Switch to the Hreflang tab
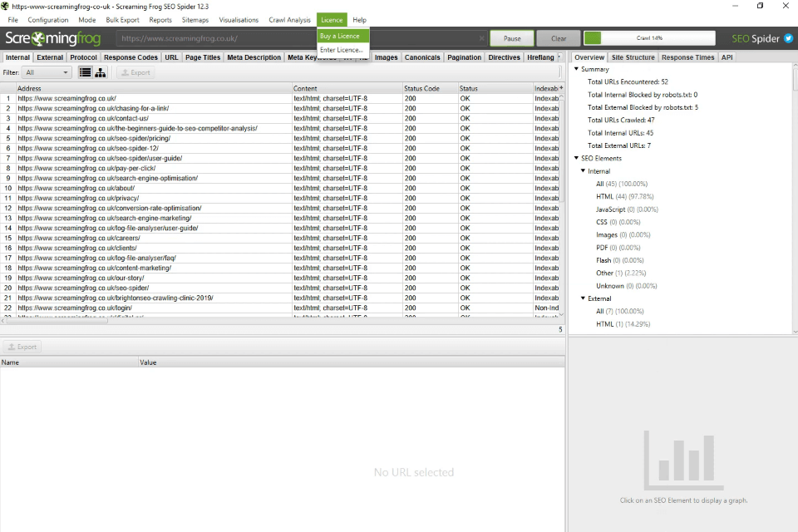798x532 pixels. coord(540,57)
